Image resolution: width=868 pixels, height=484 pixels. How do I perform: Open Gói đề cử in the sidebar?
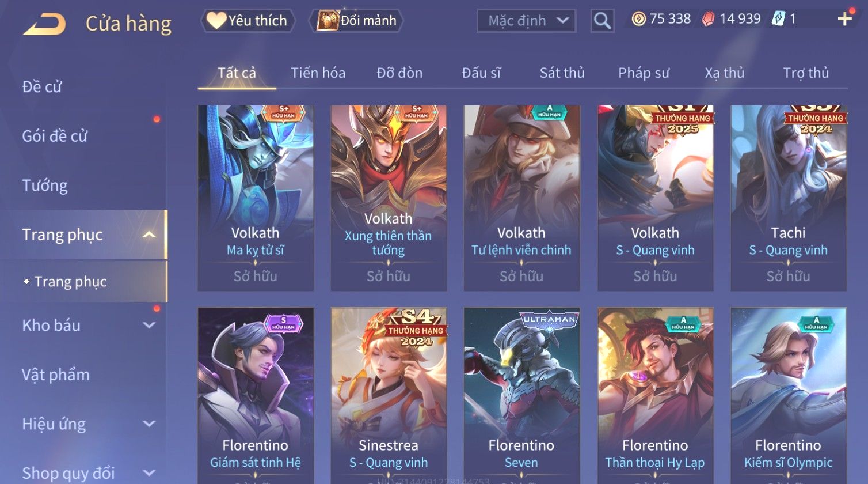pyautogui.click(x=55, y=136)
